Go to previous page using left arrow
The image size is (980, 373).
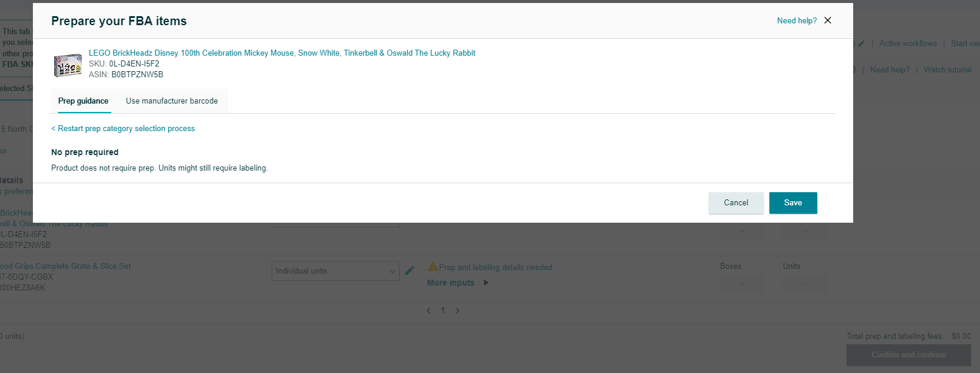[428, 311]
